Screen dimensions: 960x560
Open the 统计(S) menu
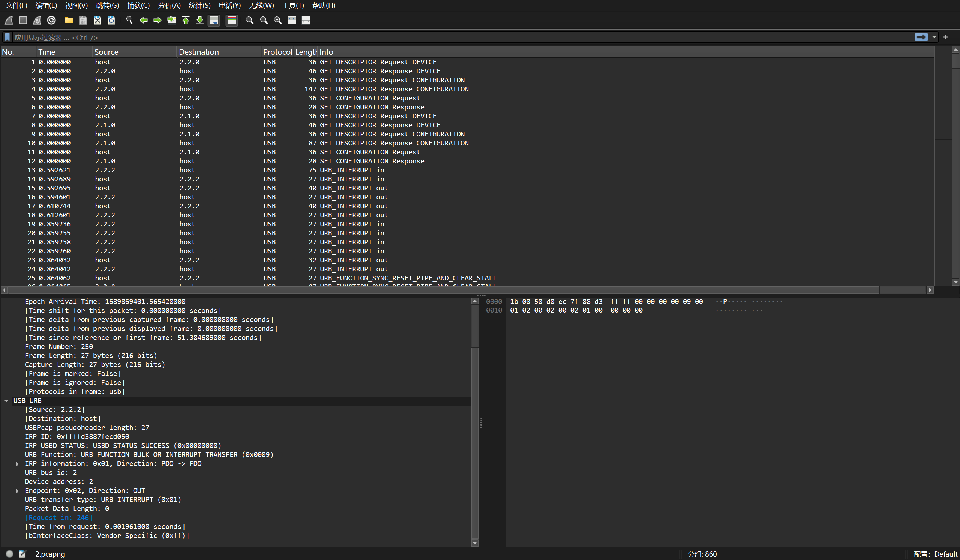(x=199, y=5)
